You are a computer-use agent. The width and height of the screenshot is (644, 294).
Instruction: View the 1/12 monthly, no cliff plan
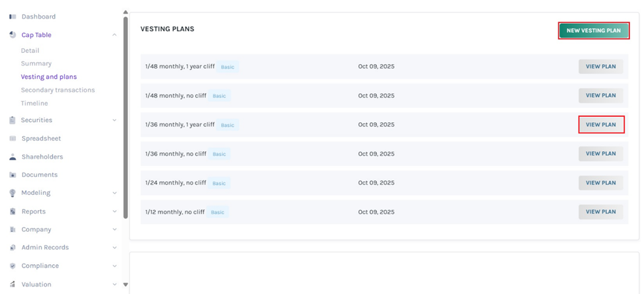(600, 212)
